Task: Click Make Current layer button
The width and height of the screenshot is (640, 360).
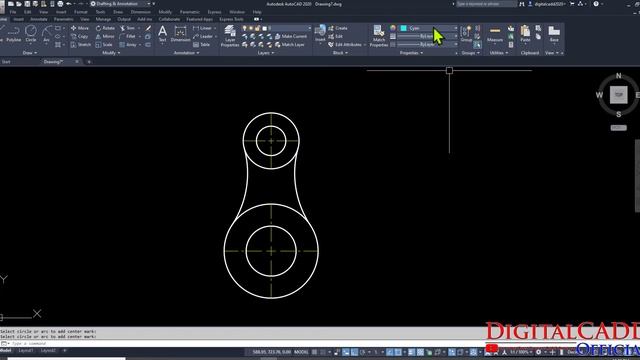Action: [291, 36]
